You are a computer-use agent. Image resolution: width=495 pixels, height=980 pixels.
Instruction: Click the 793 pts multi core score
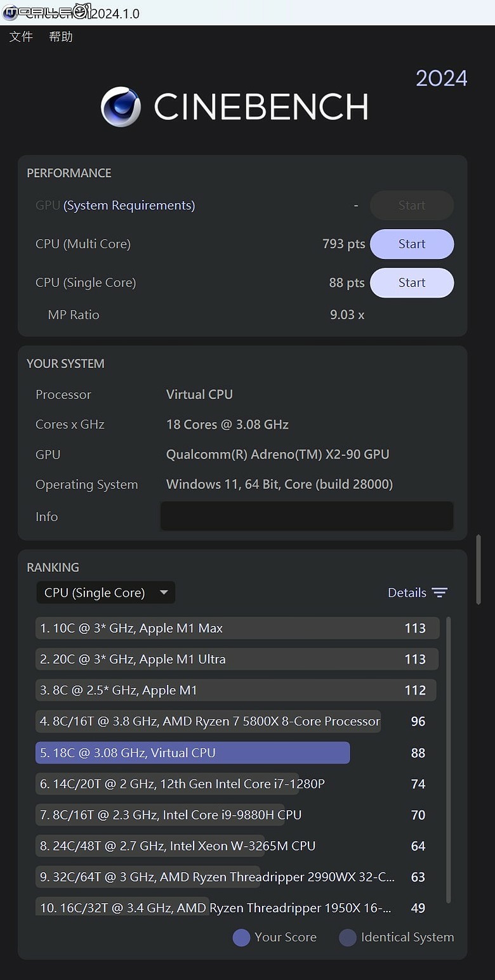click(x=343, y=244)
